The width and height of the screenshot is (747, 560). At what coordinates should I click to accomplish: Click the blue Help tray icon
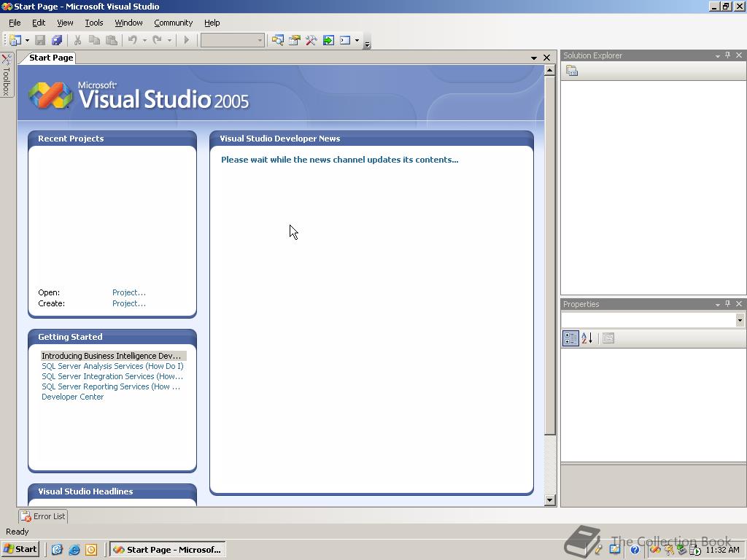pyautogui.click(x=635, y=550)
